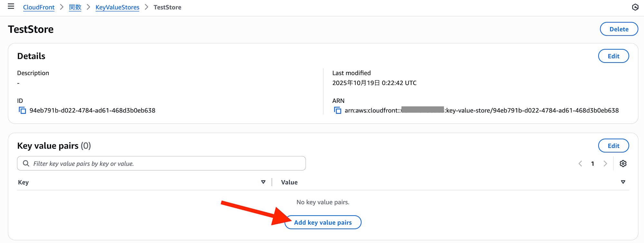Click the Key column header

pyautogui.click(x=24, y=182)
